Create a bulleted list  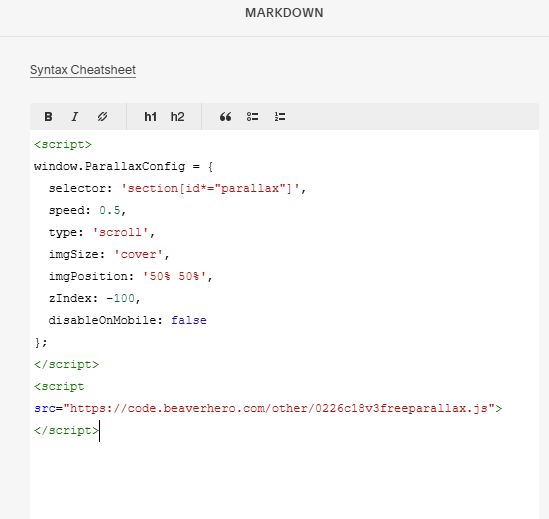click(252, 117)
